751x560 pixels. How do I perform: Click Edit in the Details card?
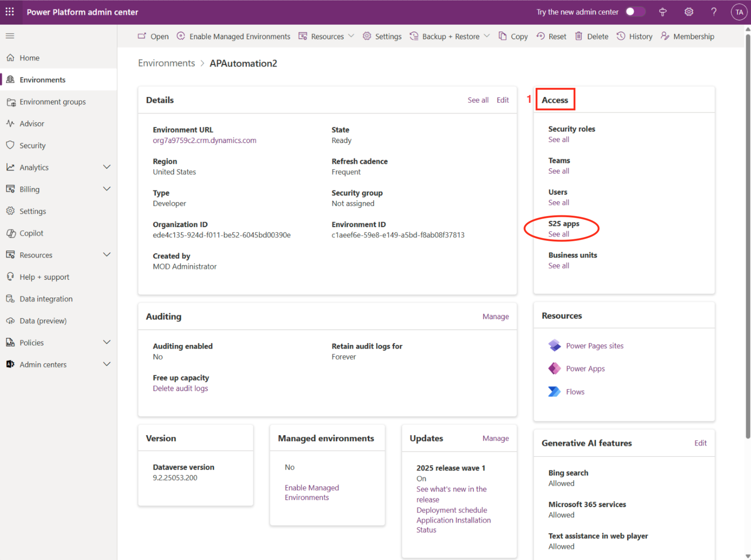point(503,100)
